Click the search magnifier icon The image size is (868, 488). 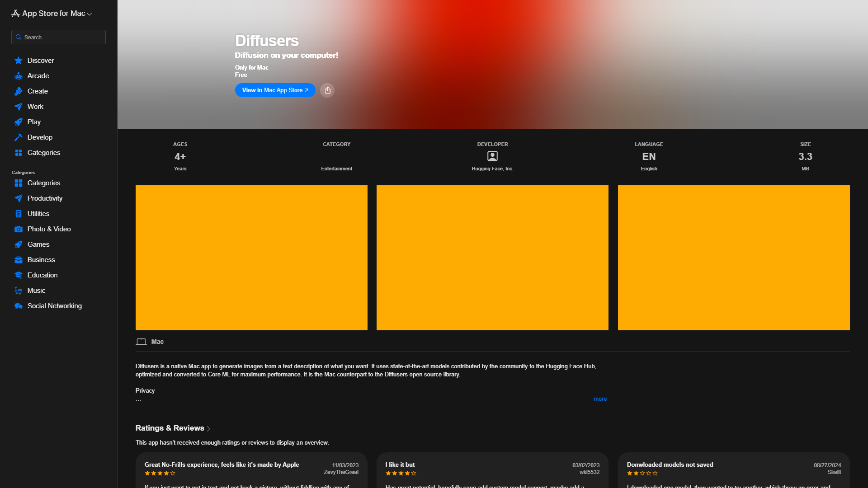[19, 37]
